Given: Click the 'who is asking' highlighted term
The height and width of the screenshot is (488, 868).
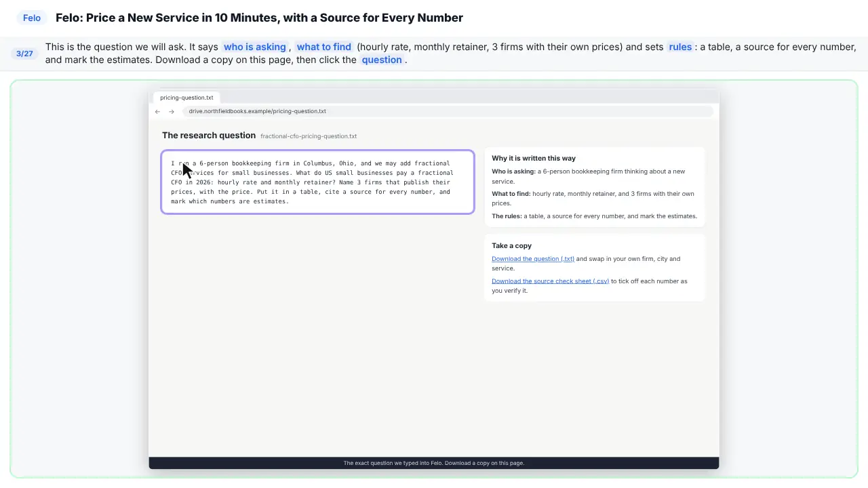Looking at the screenshot, I should point(255,47).
